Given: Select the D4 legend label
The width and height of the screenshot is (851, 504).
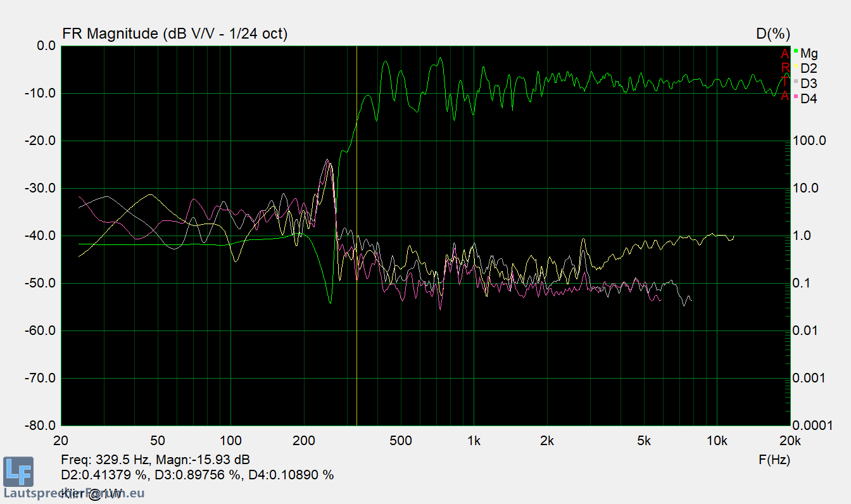Looking at the screenshot, I should (809, 99).
